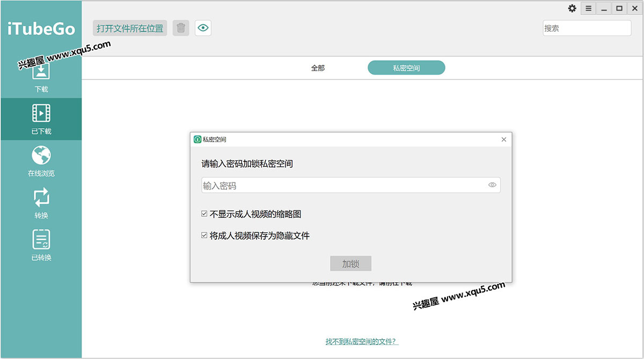Click the 打开文件所在位置 button
The width and height of the screenshot is (644, 359).
(130, 28)
